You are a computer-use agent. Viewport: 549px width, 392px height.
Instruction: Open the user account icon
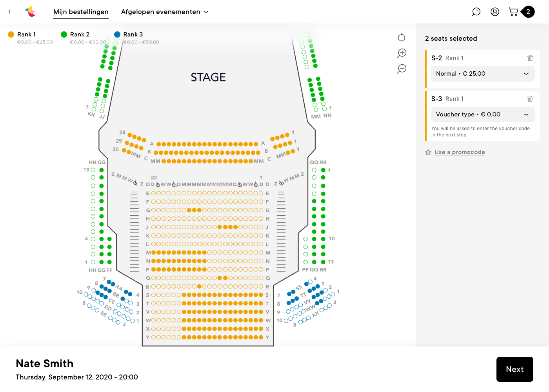coord(495,12)
